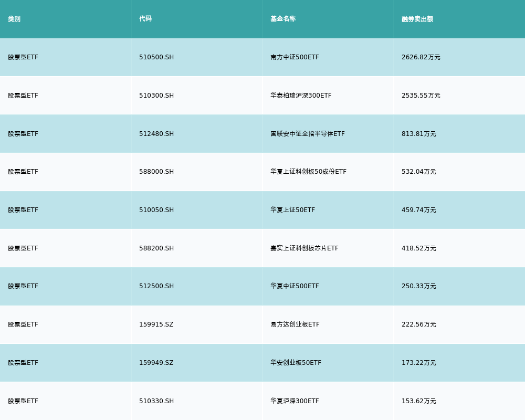Select fund name 华夏上证50ETF

click(292, 210)
